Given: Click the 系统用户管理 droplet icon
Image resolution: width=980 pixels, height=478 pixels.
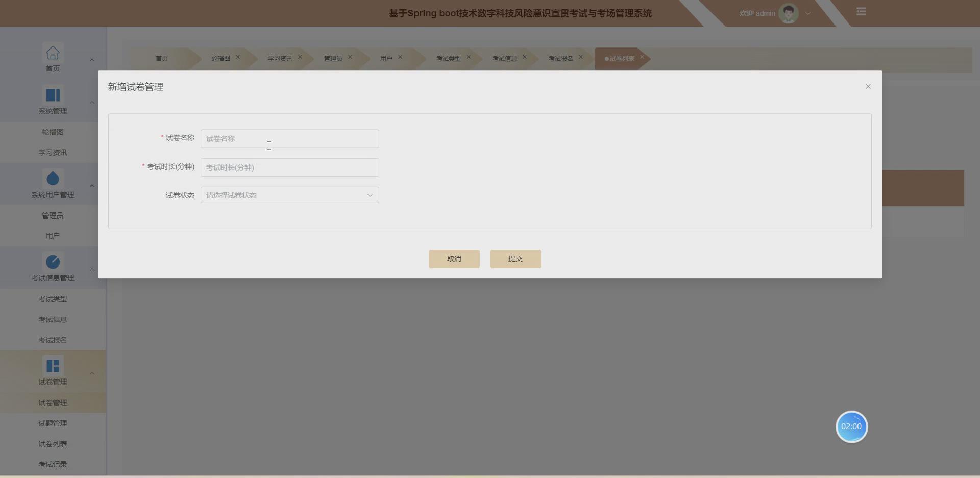Looking at the screenshot, I should (53, 178).
